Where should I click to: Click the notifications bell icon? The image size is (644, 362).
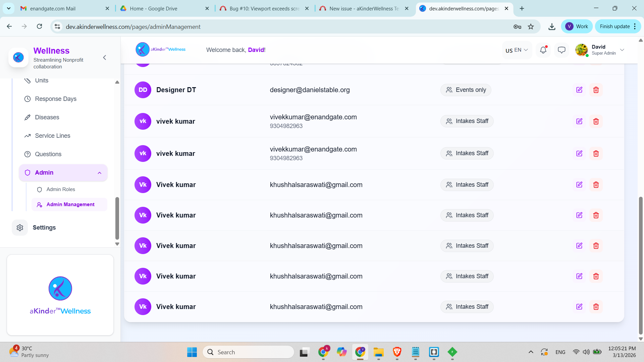543,50
